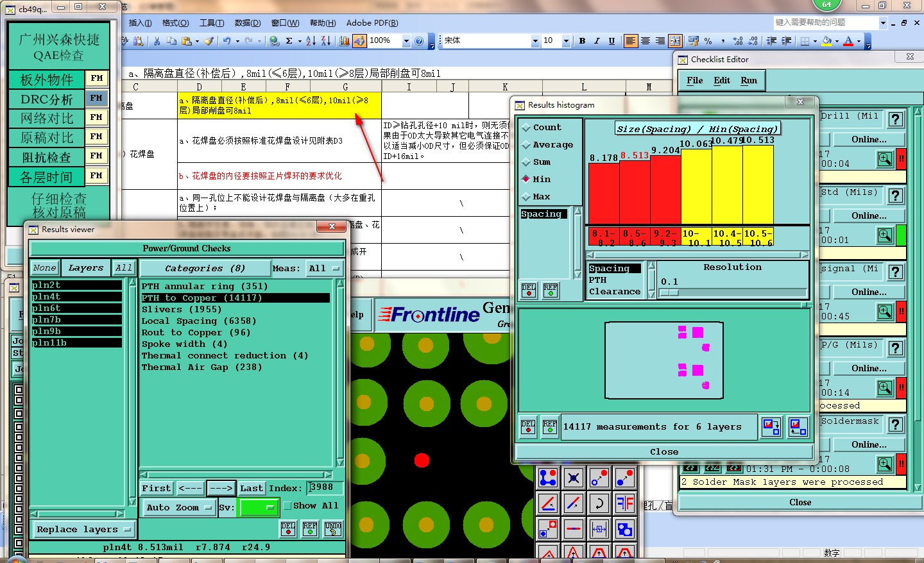
Task: Open the Adobe PDF(B) menu
Action: click(x=372, y=22)
